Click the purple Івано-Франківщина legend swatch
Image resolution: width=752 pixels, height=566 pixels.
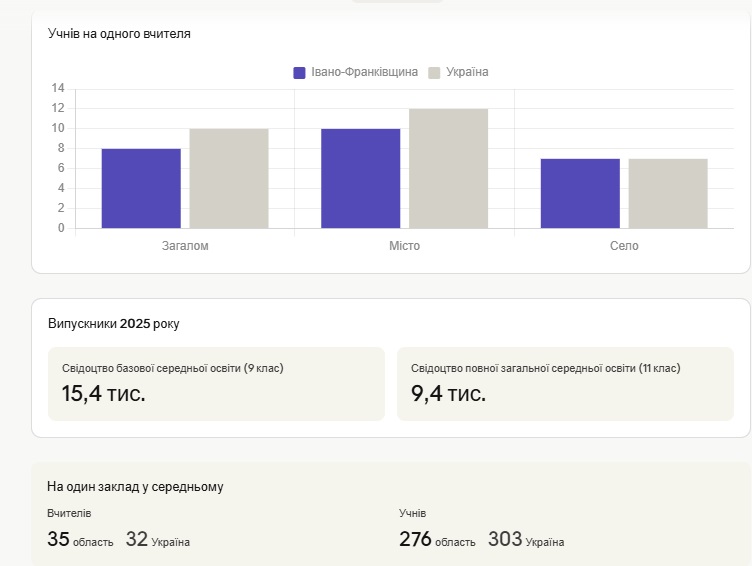click(x=299, y=73)
